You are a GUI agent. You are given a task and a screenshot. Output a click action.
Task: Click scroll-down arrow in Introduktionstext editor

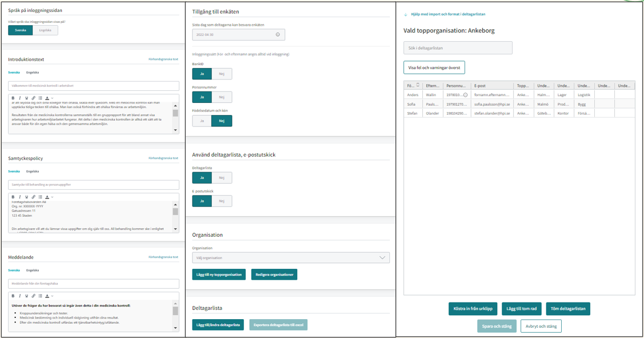pos(175,130)
